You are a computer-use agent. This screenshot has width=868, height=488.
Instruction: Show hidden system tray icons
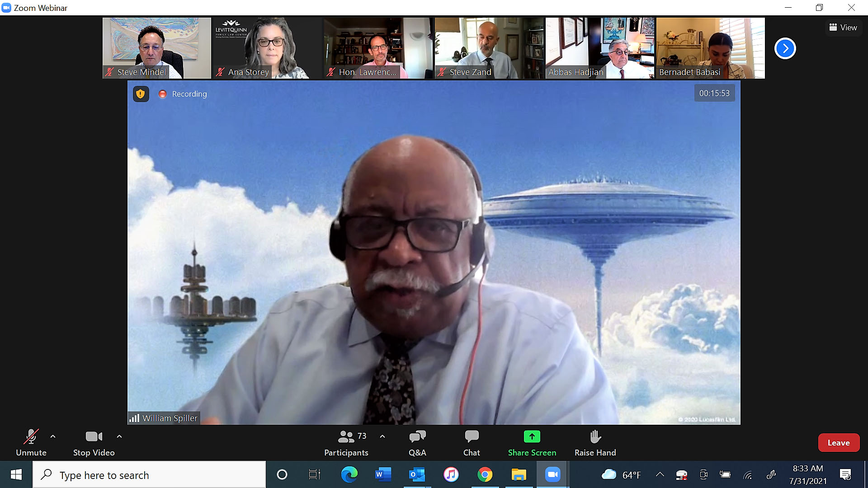[x=660, y=474]
